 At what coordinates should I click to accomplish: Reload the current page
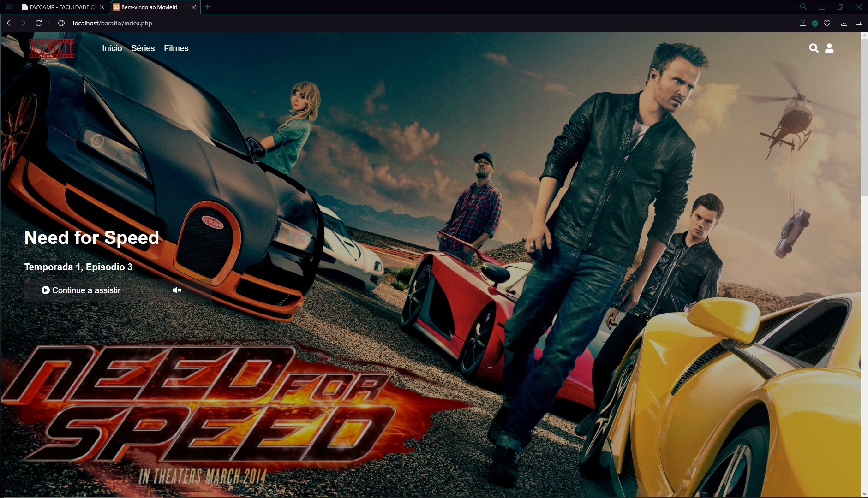tap(39, 23)
